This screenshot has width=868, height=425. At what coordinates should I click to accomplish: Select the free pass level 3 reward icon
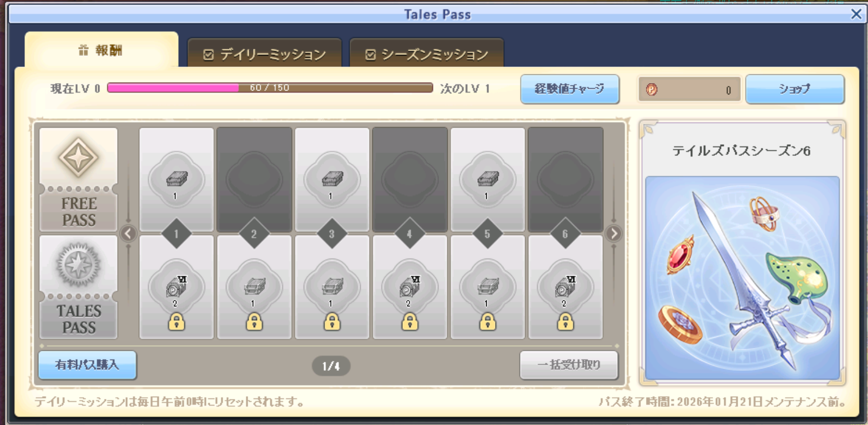tap(332, 179)
